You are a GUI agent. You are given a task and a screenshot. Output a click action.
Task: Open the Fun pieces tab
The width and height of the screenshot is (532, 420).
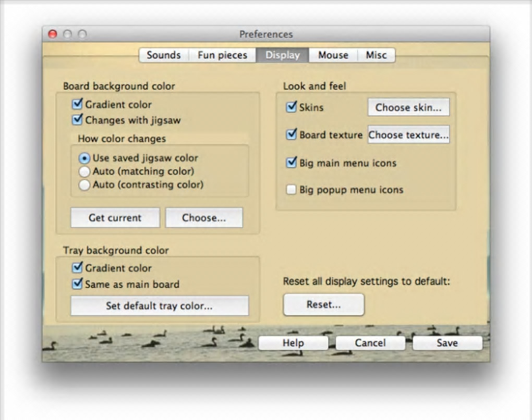[222, 55]
